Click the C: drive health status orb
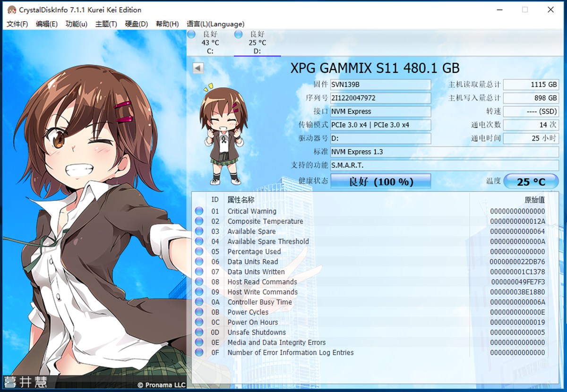Image resolution: width=567 pixels, height=392 pixels. (x=191, y=34)
